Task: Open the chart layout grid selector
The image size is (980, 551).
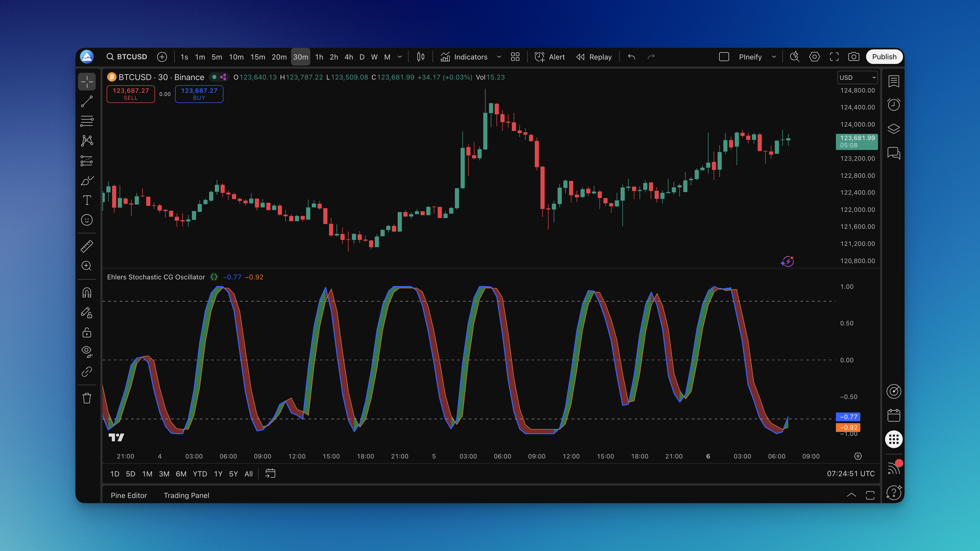Action: tap(515, 57)
